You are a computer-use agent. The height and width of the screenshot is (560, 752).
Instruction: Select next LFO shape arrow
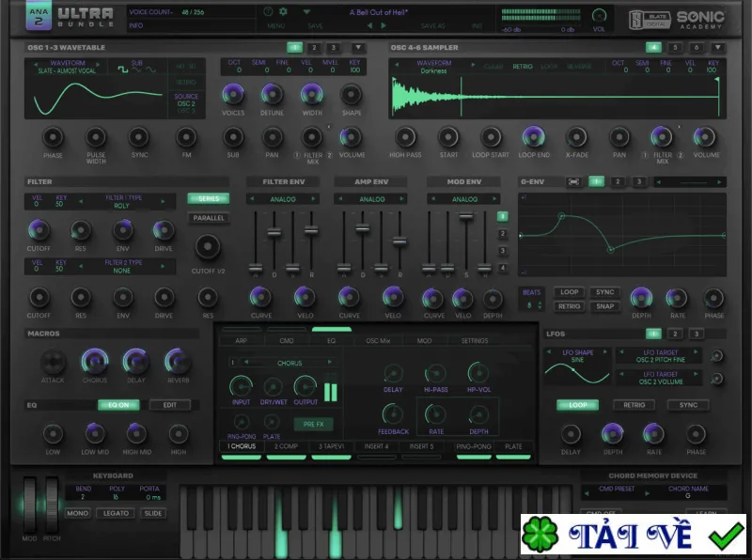(605, 352)
